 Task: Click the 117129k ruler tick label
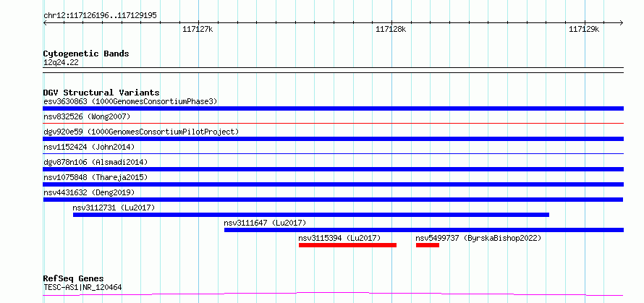[584, 29]
